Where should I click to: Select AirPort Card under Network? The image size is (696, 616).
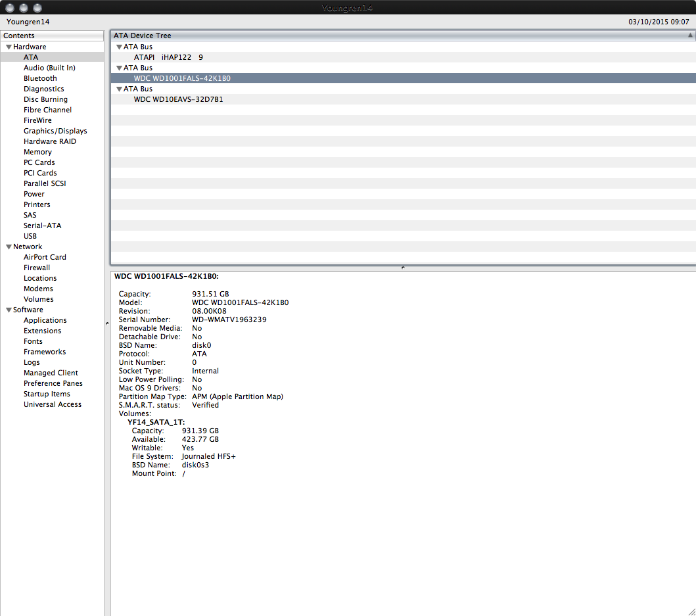click(x=45, y=257)
